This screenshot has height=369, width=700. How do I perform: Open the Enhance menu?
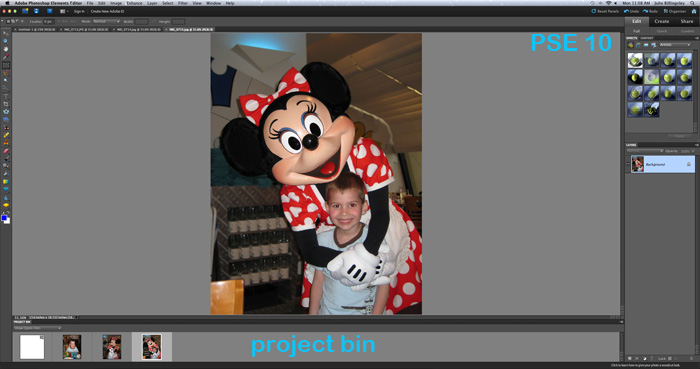point(134,3)
